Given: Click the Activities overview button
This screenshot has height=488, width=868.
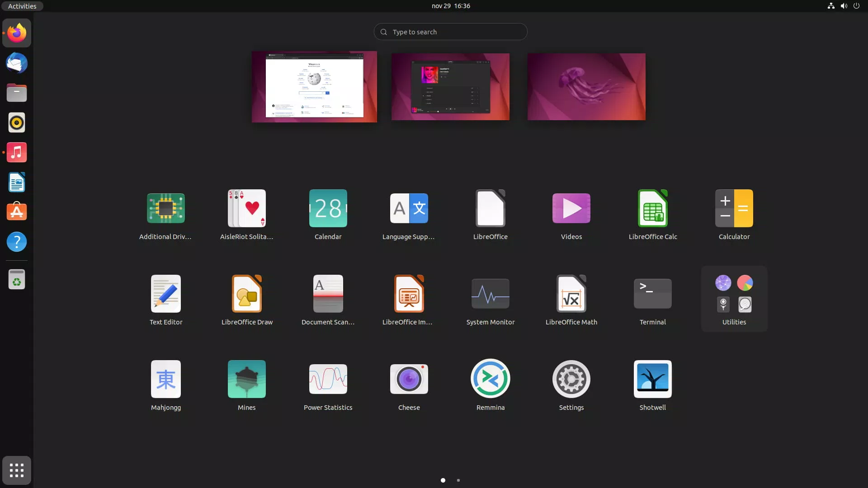Looking at the screenshot, I should point(22,5).
